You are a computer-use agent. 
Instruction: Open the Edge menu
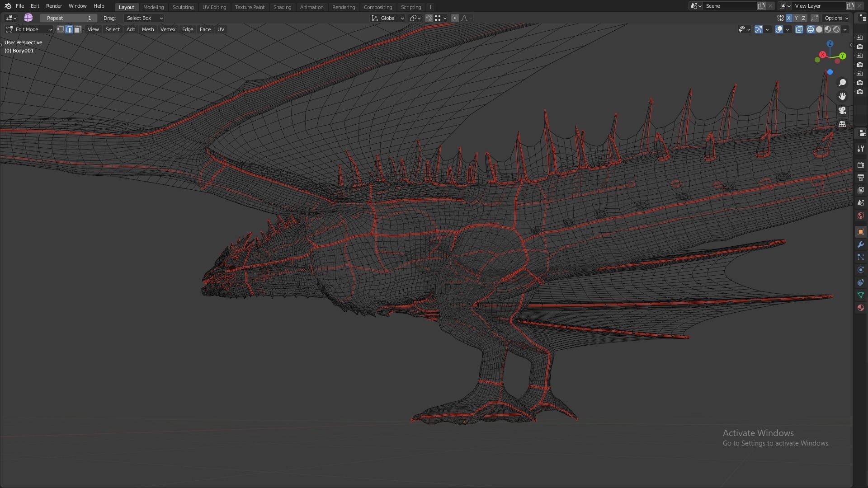(x=188, y=29)
